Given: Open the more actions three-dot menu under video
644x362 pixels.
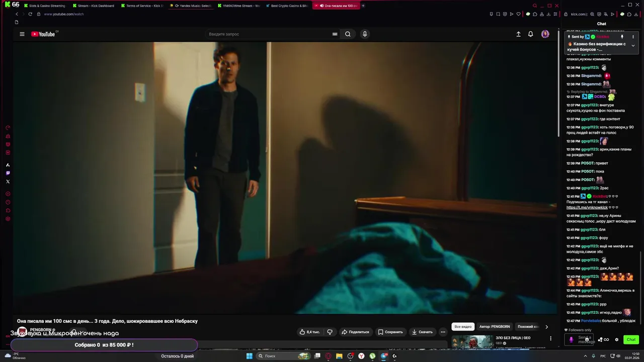Looking at the screenshot, I should [x=443, y=332].
